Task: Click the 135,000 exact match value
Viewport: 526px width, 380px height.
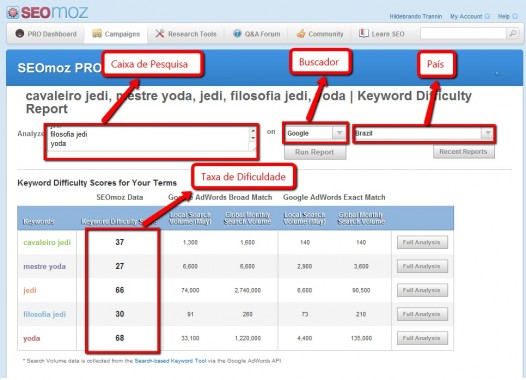Action: pyautogui.click(x=361, y=338)
